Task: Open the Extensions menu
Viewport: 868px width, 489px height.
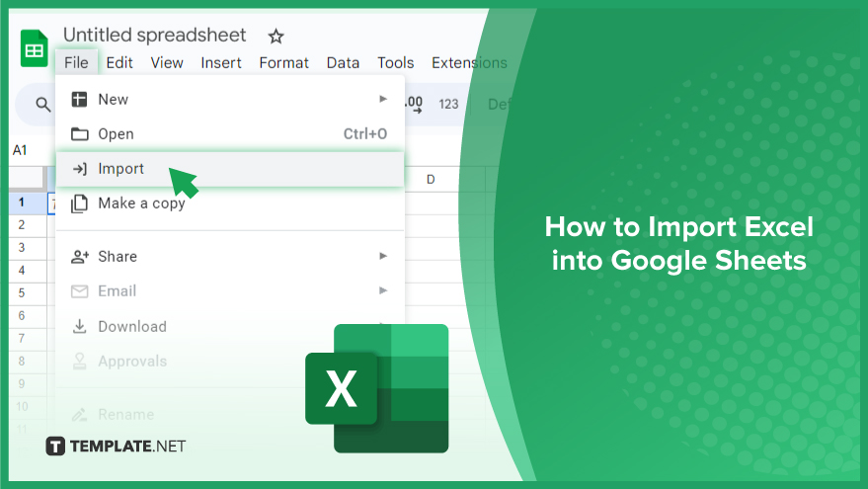Action: [x=469, y=62]
